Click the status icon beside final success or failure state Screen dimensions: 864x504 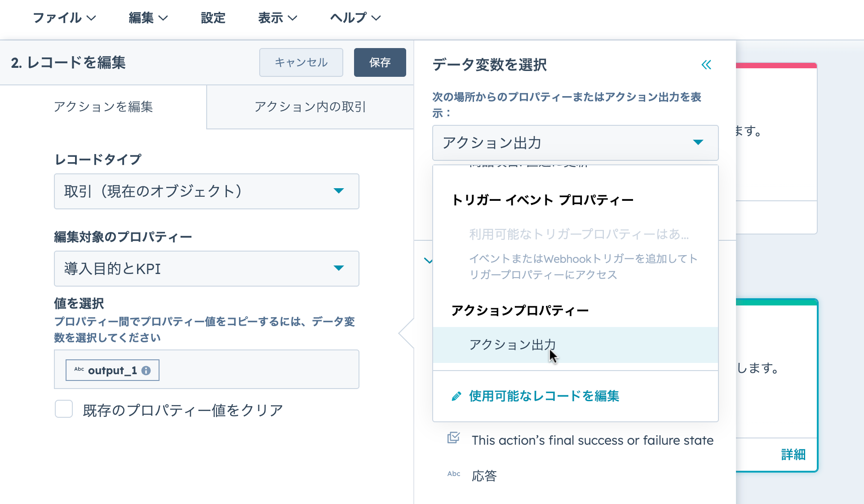pos(453,438)
